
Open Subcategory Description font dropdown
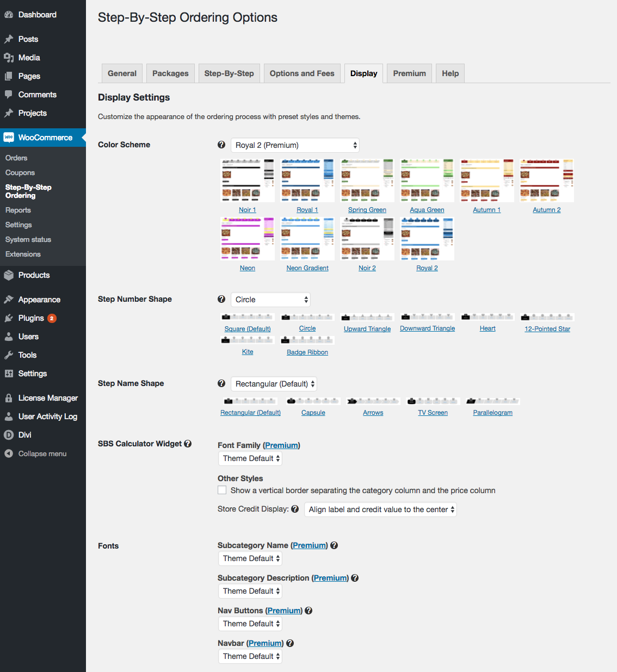click(x=250, y=591)
